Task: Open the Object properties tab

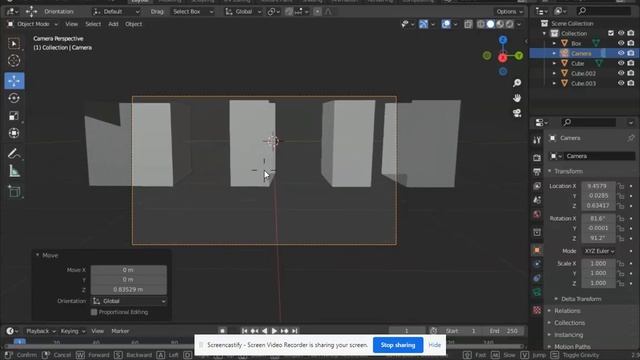Action: [537, 250]
